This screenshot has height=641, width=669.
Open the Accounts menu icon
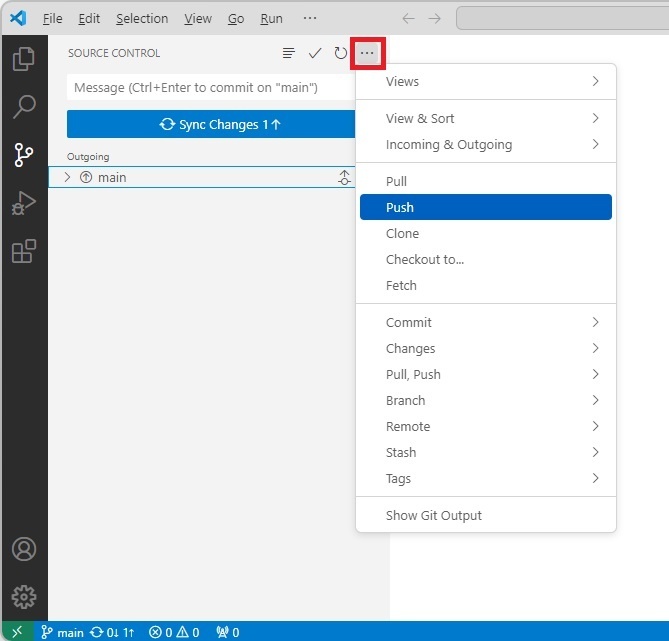24,549
